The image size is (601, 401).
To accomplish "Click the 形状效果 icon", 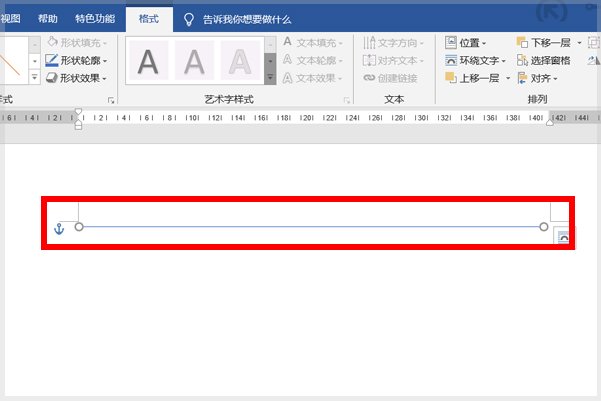I will coord(51,78).
